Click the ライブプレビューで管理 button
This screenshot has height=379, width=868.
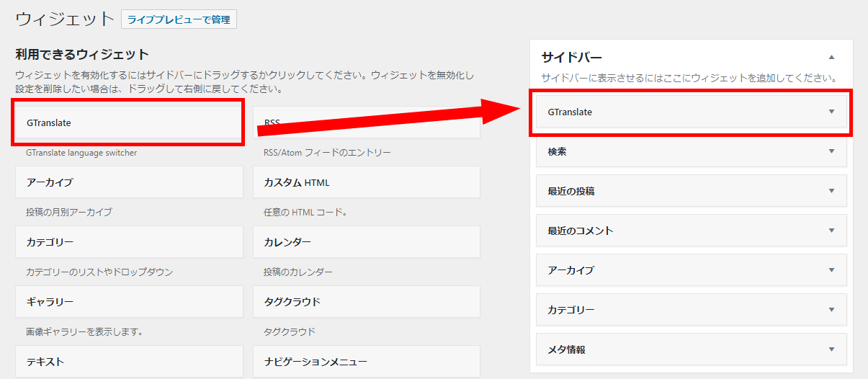click(x=179, y=19)
